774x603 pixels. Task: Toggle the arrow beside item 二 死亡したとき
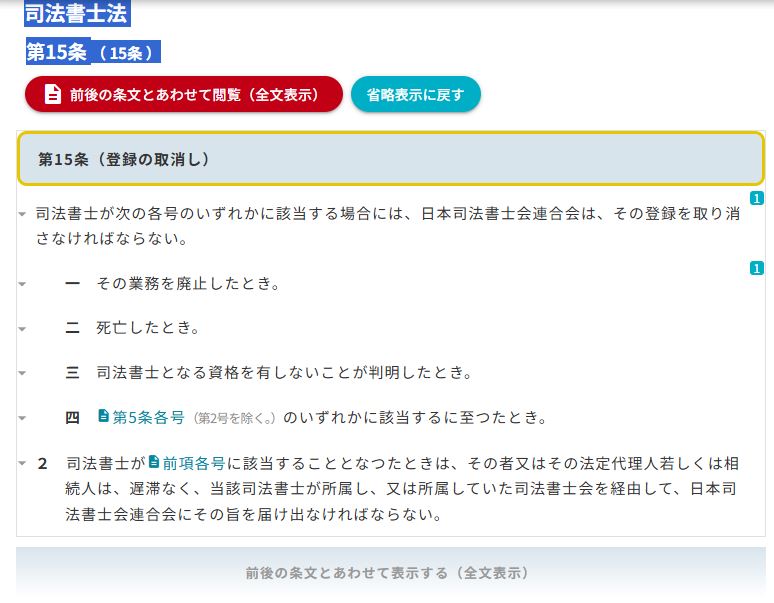[22, 328]
